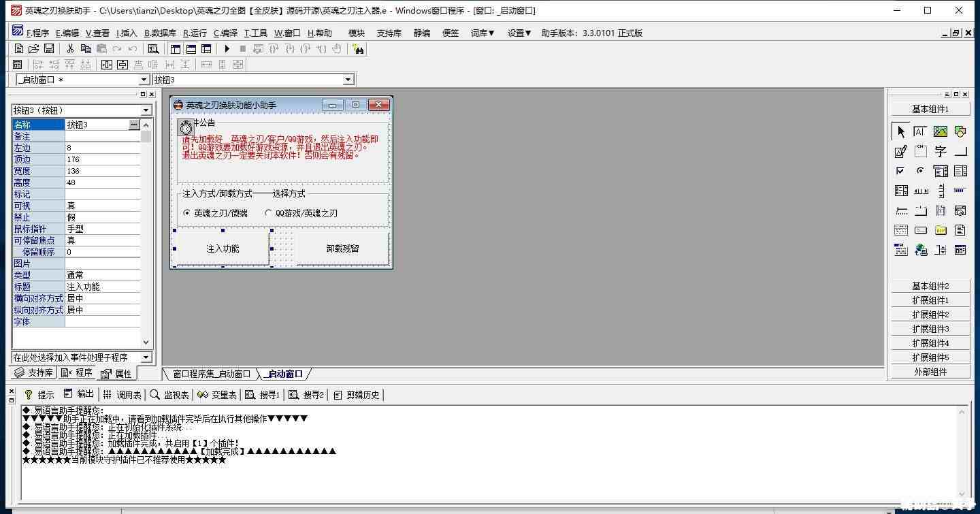Click the 基本组件1 group header button

click(930, 109)
